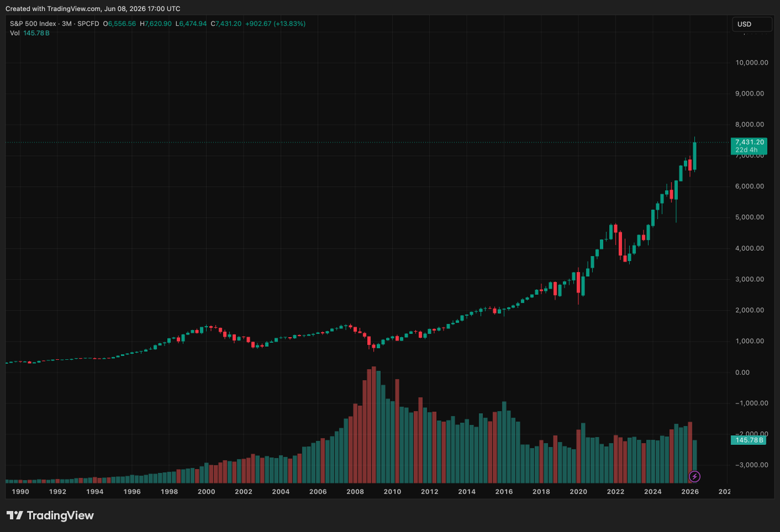This screenshot has height=532, width=780.
Task: Click the 1998 time axis label
Action: (169, 492)
